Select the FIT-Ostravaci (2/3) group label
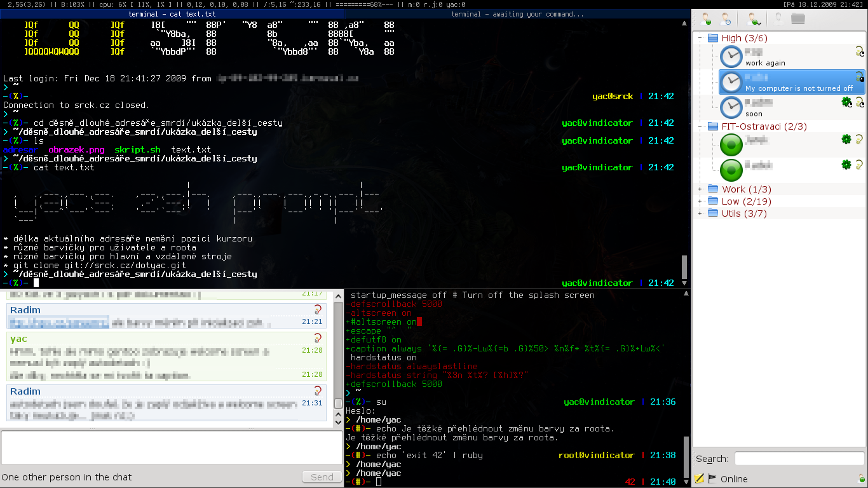The image size is (868, 488). click(764, 126)
